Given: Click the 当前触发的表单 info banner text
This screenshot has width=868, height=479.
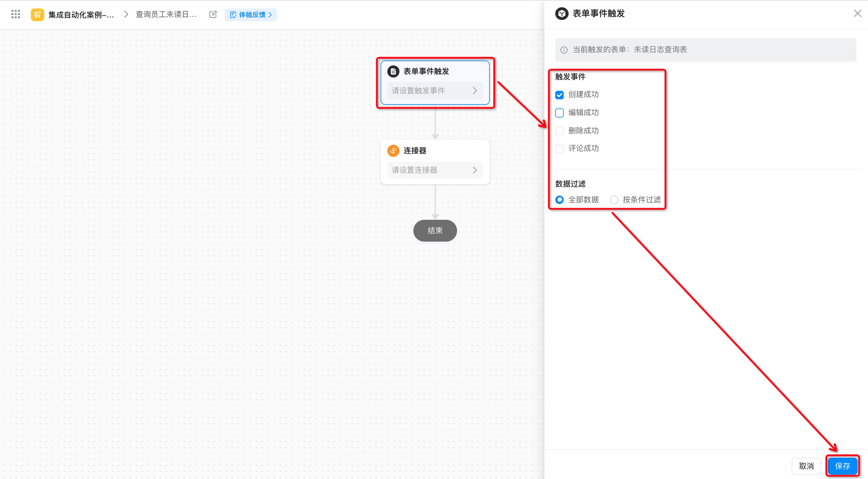Looking at the screenshot, I should click(x=629, y=50).
